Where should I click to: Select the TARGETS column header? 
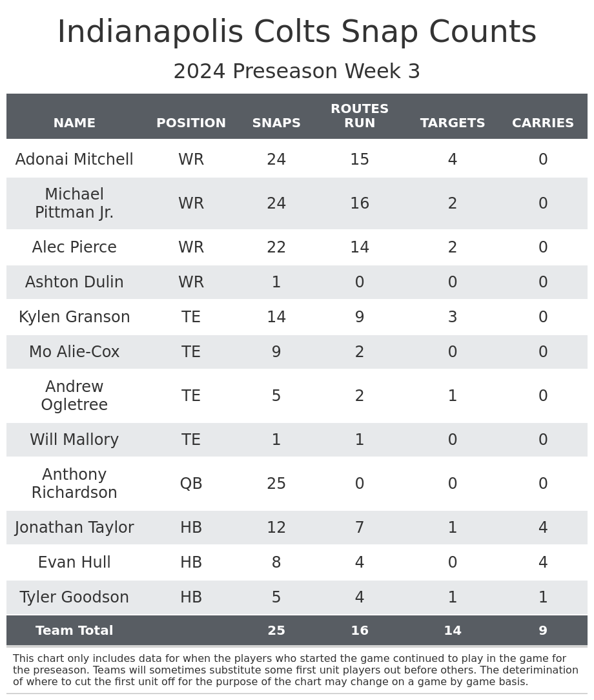tap(453, 123)
